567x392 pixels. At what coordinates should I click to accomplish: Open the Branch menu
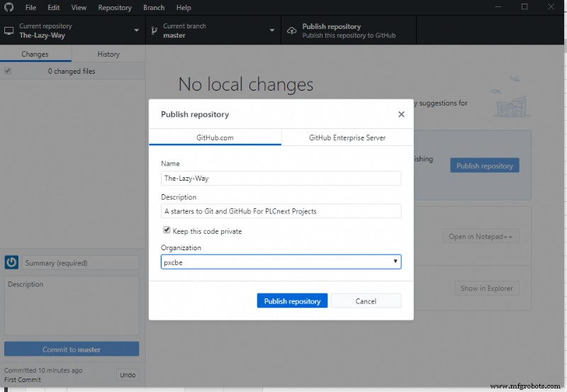(x=154, y=8)
